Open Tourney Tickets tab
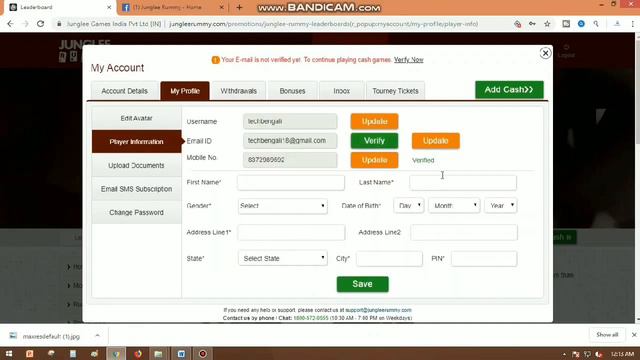 [396, 91]
